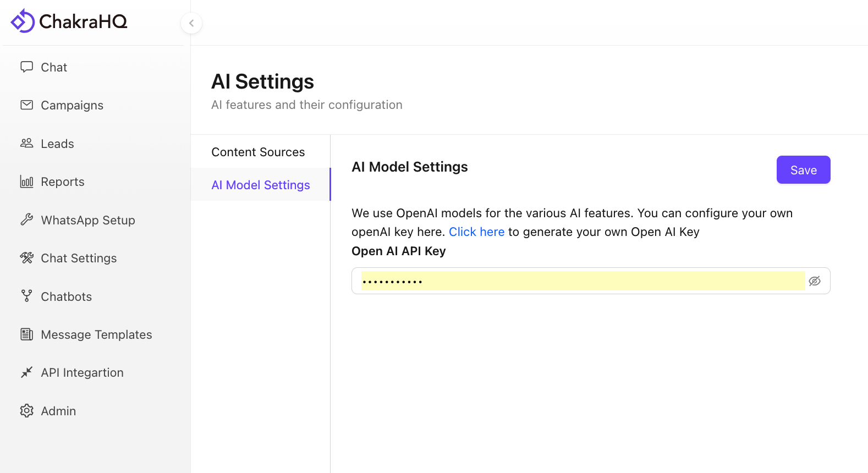
Task: Toggle API key visibility with eye icon
Action: pyautogui.click(x=815, y=281)
